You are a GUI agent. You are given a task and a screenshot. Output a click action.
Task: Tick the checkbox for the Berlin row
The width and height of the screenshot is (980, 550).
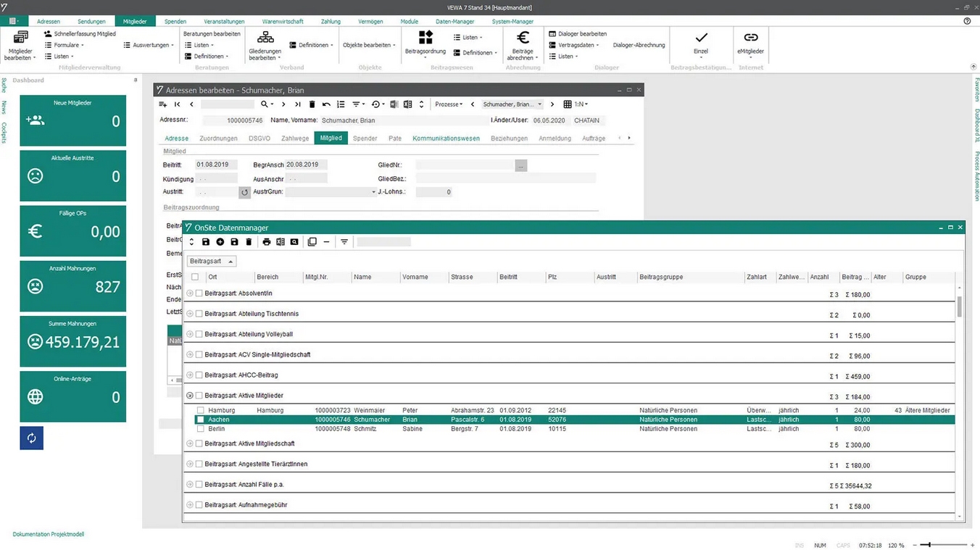point(201,429)
